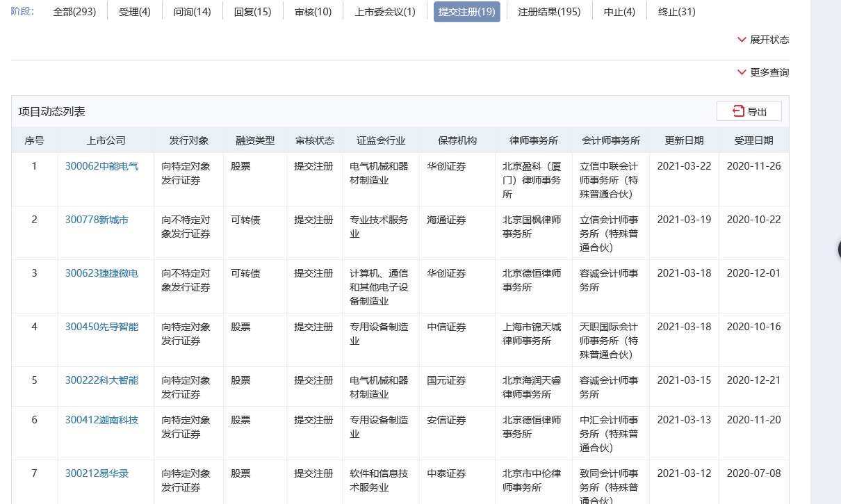This screenshot has width=841, height=504.
Task: Select the 终止(31) stage filter
Action: coord(676,12)
